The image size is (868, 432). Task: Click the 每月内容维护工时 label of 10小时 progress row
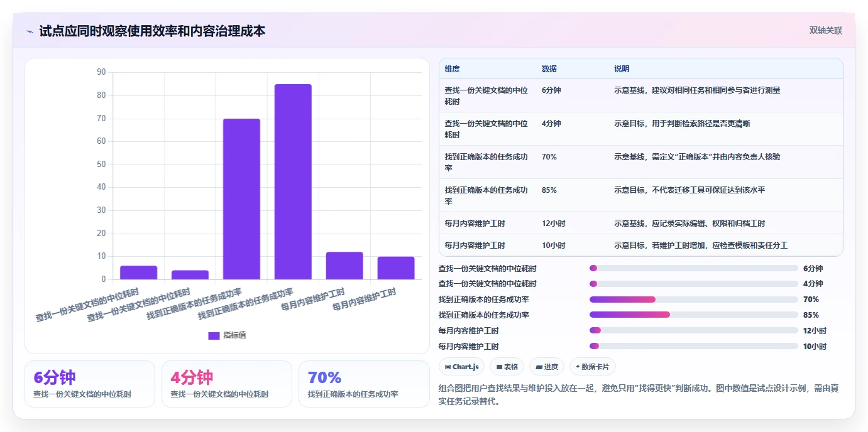coord(468,346)
